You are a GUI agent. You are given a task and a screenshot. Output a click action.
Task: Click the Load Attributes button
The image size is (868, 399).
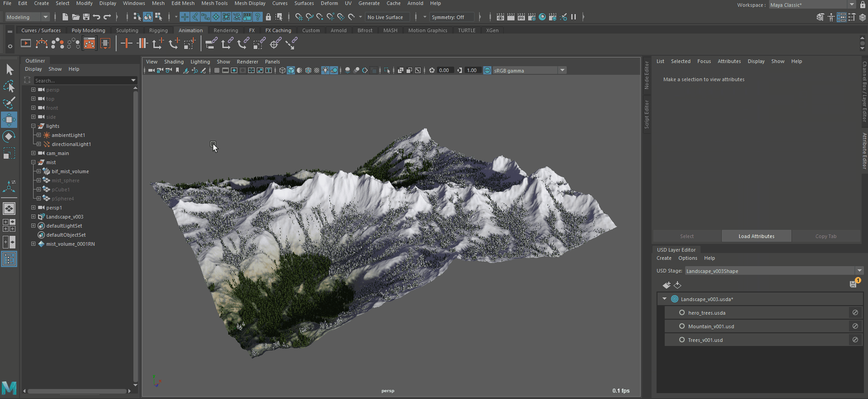(756, 236)
